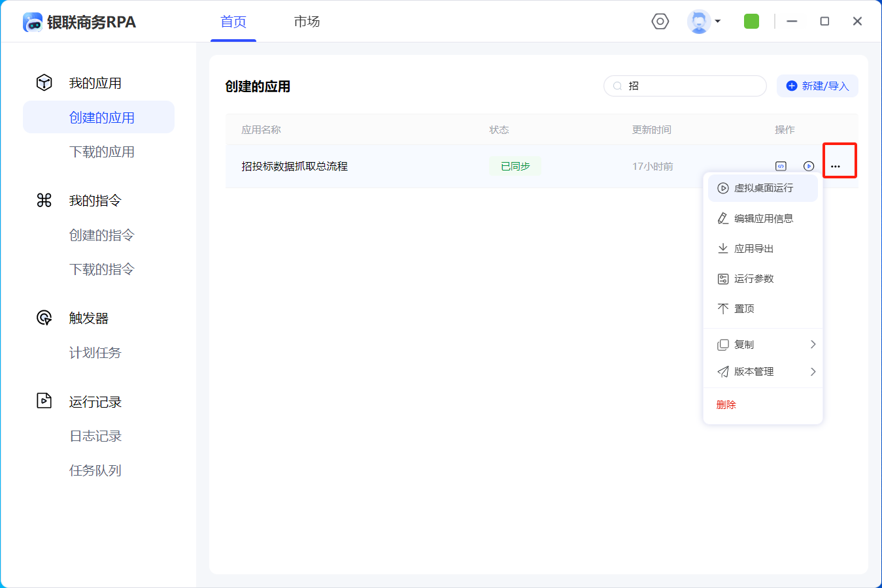This screenshot has width=882, height=588.
Task: Click the green status square icon
Action: pyautogui.click(x=751, y=22)
